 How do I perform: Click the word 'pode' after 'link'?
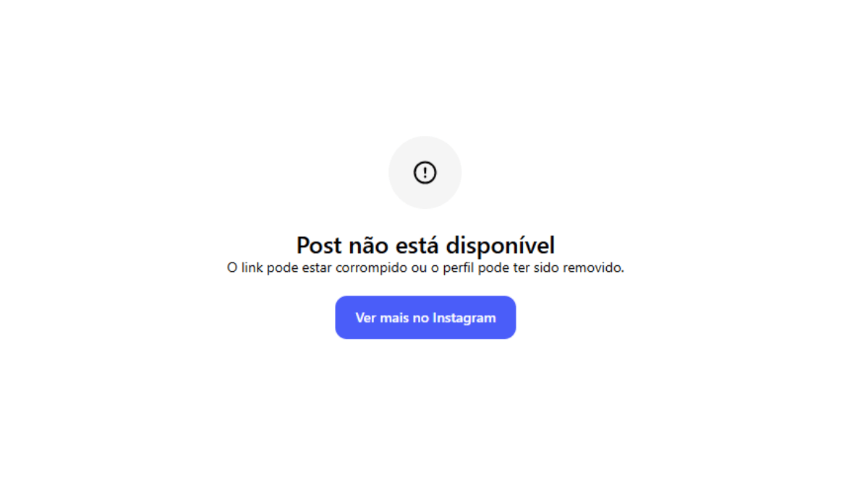[281, 267]
